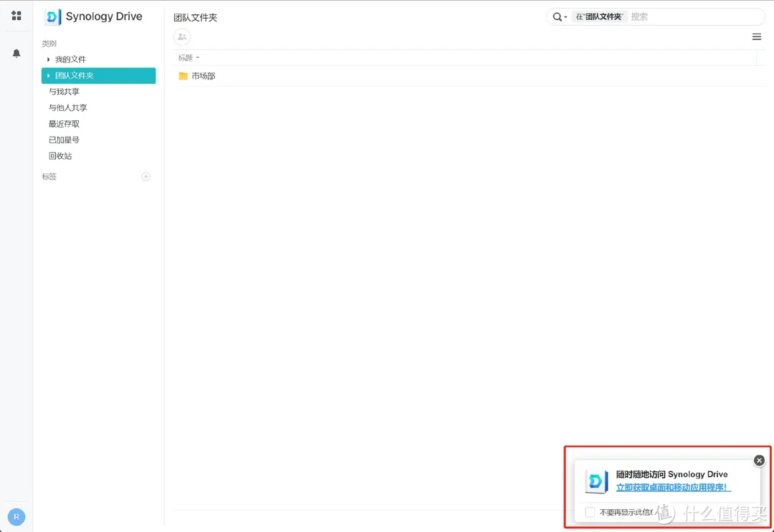Viewport: 774px width, 532px height.
Task: Open the view options hamburger menu
Action: [x=756, y=37]
